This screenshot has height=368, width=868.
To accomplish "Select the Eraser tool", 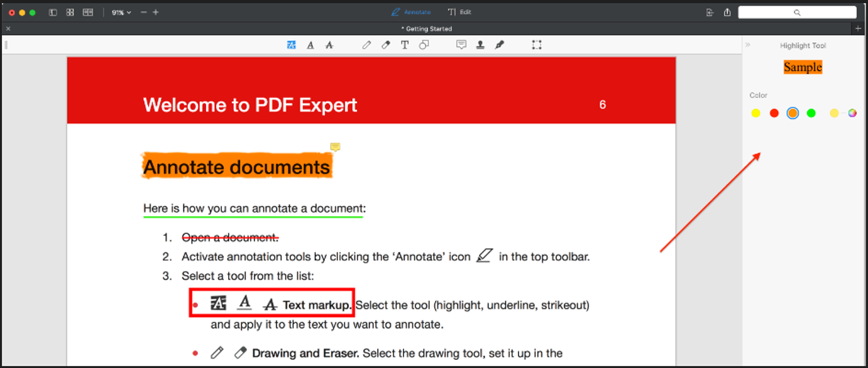I will point(386,45).
